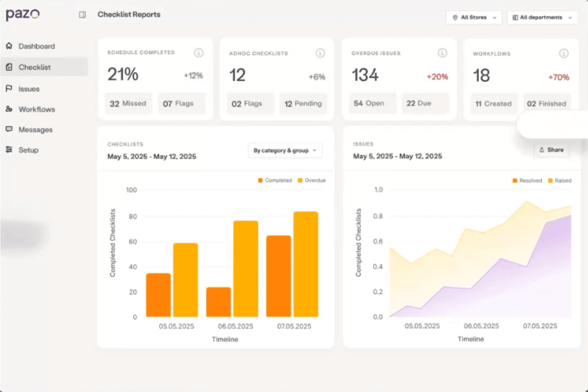Go to Issues in the sidebar
Viewport: 588px width, 392px height.
(44, 89)
